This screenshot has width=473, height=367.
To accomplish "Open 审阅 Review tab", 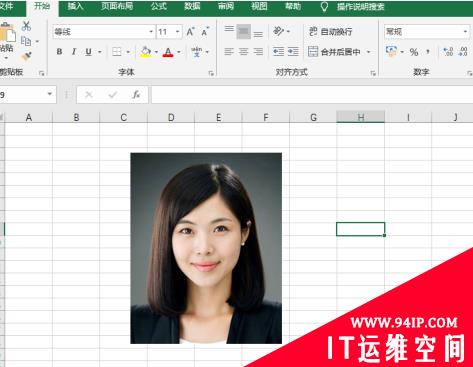I will 226,6.
